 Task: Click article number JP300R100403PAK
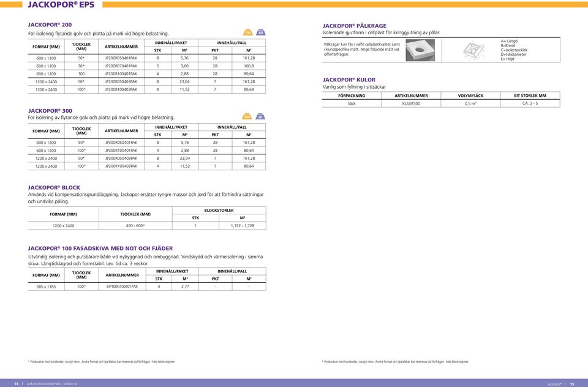tap(121, 166)
